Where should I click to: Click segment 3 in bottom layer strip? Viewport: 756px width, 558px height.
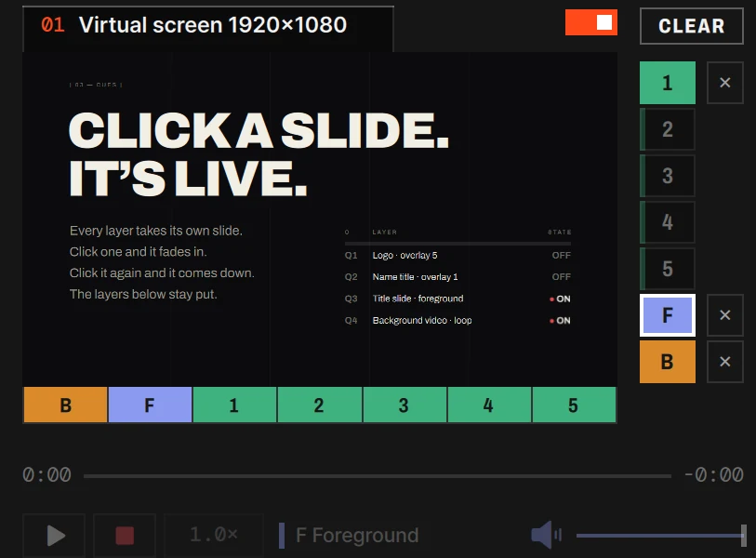405,405
